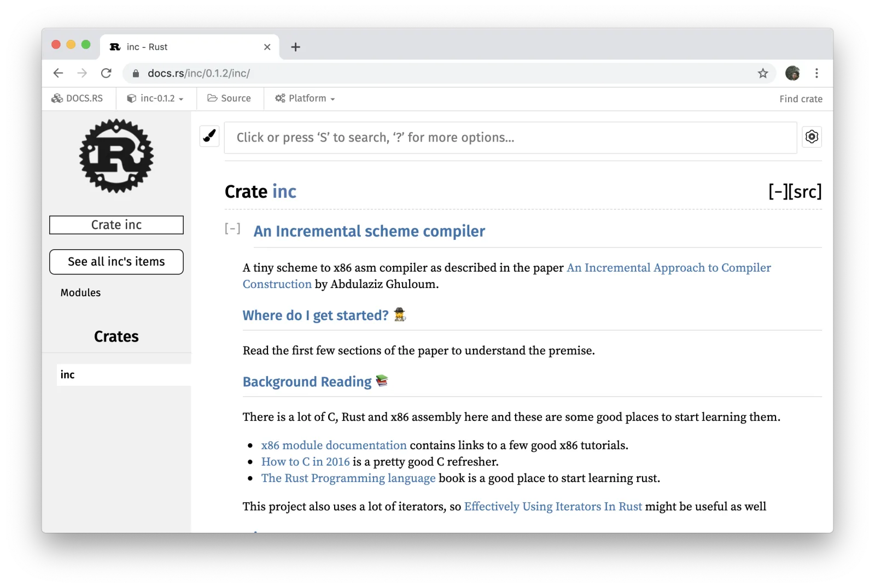Open rustdoc settings gear icon
Viewport: 875px width, 588px height.
click(x=812, y=137)
